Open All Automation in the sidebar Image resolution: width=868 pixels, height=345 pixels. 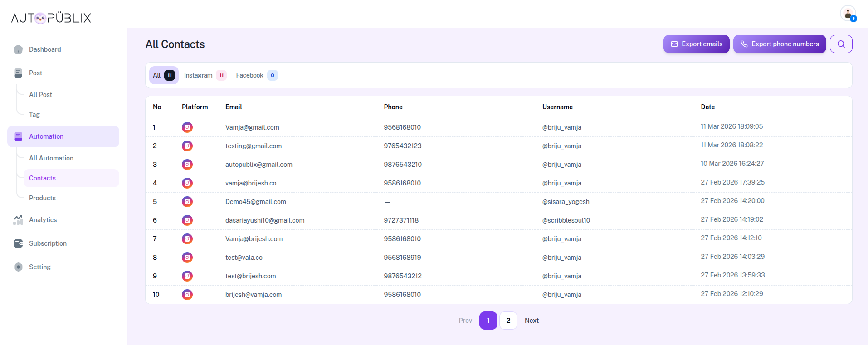(x=51, y=158)
